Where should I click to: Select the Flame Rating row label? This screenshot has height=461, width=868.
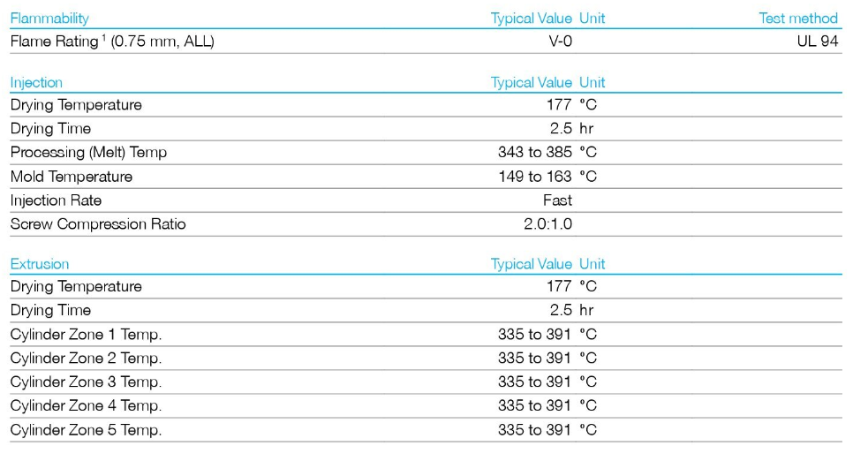pyautogui.click(x=112, y=42)
